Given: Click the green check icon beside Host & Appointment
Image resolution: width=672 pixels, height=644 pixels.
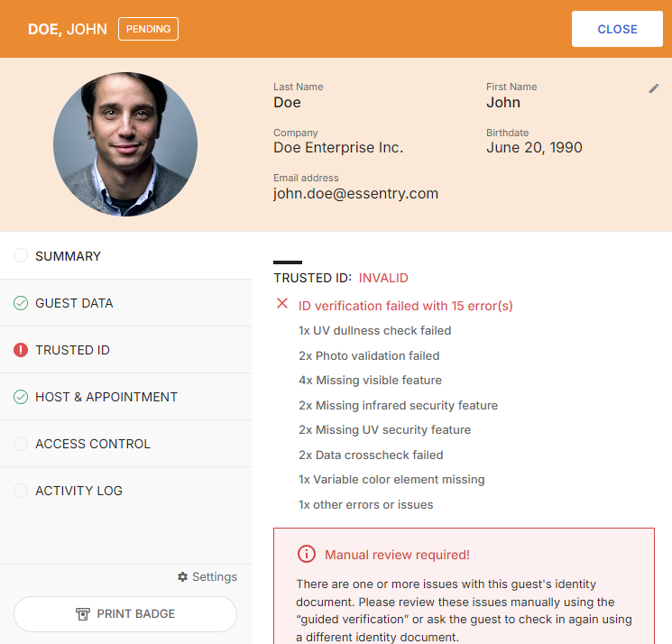Looking at the screenshot, I should click(21, 397).
